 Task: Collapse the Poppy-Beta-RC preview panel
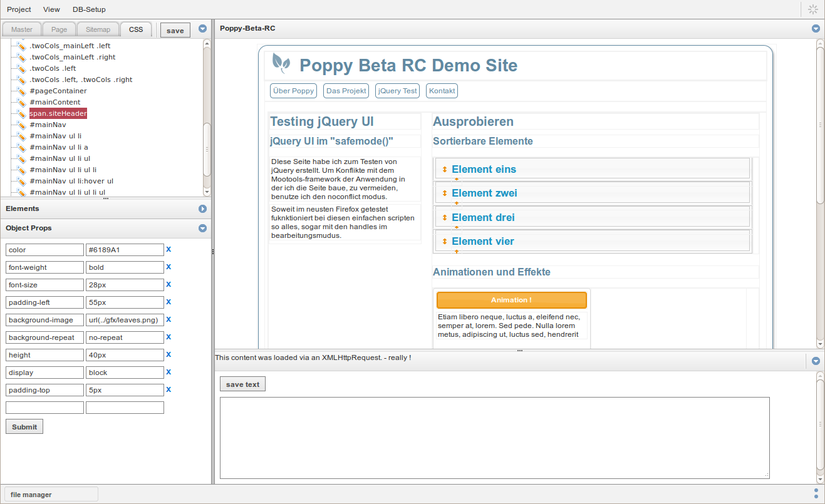(x=816, y=28)
